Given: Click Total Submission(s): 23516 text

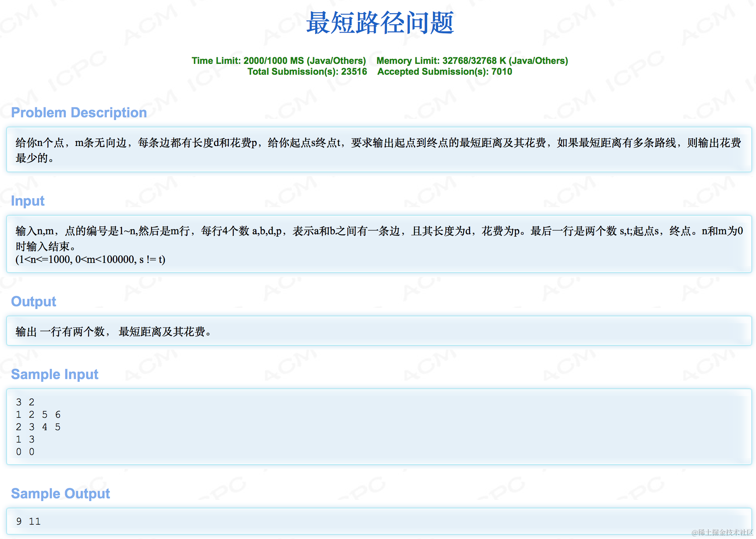Looking at the screenshot, I should point(307,72).
